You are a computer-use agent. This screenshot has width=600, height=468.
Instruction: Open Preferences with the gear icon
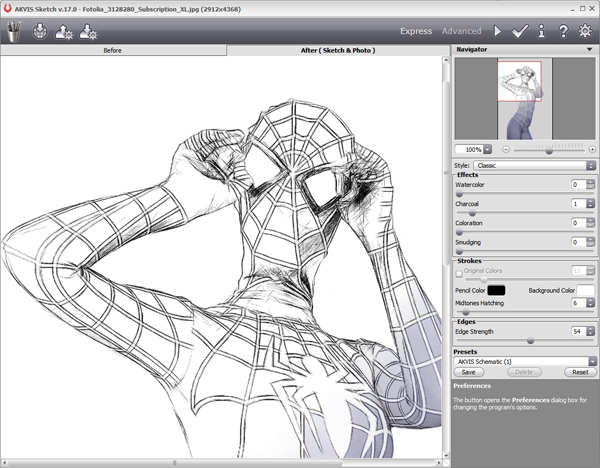pyautogui.click(x=585, y=31)
